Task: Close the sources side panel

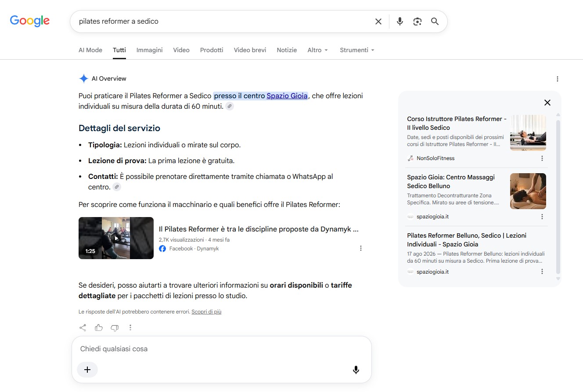Action: (547, 103)
